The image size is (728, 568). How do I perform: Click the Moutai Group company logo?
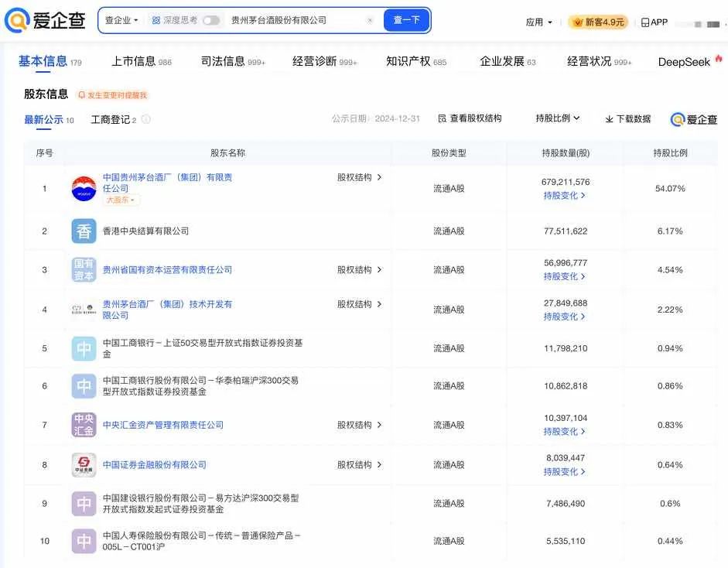83,187
